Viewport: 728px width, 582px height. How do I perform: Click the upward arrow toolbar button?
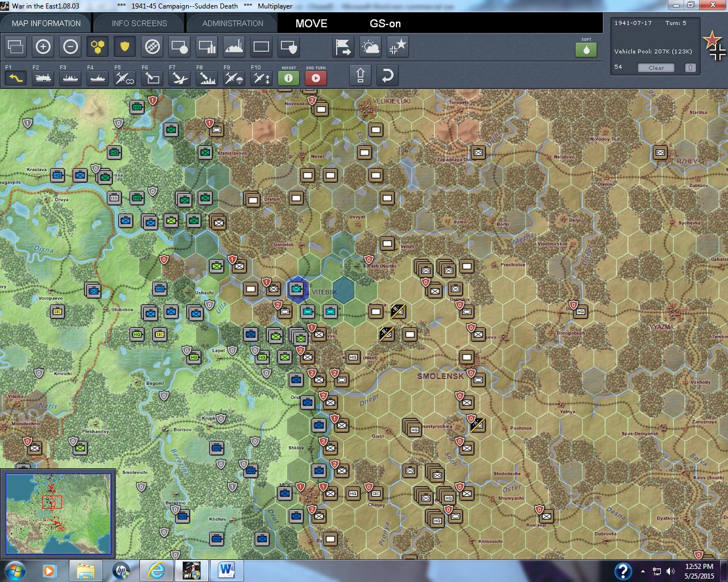coord(361,76)
